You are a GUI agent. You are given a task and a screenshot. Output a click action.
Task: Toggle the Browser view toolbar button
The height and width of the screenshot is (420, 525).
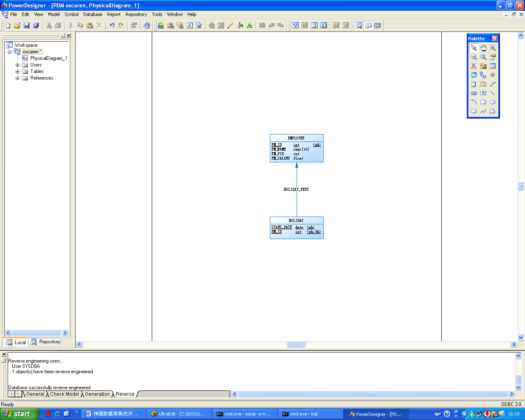point(359,25)
